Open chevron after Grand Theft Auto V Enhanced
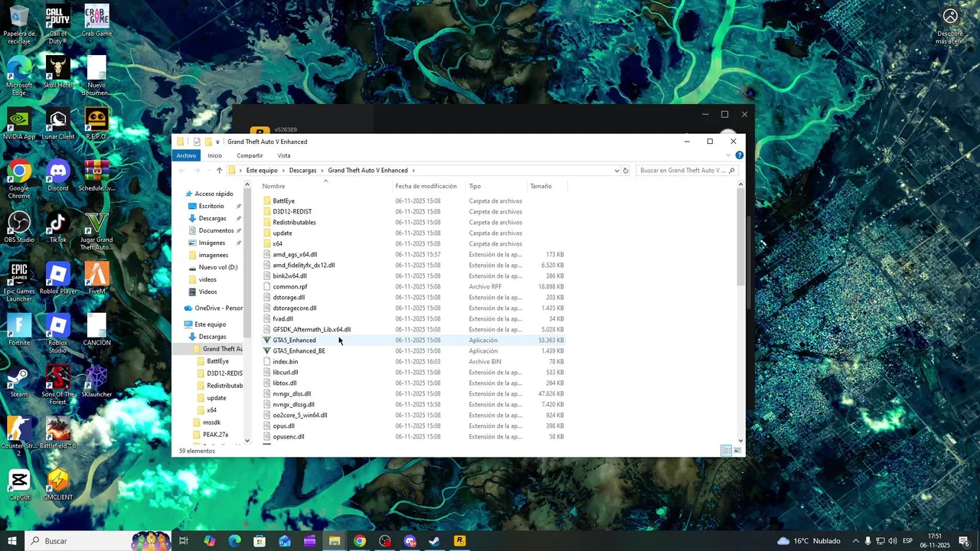 coord(413,171)
